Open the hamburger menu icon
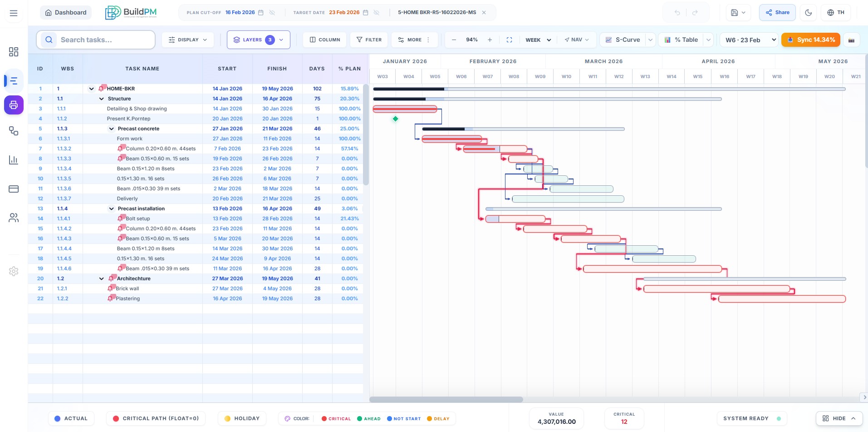Image resolution: width=868 pixels, height=432 pixels. 14,13
